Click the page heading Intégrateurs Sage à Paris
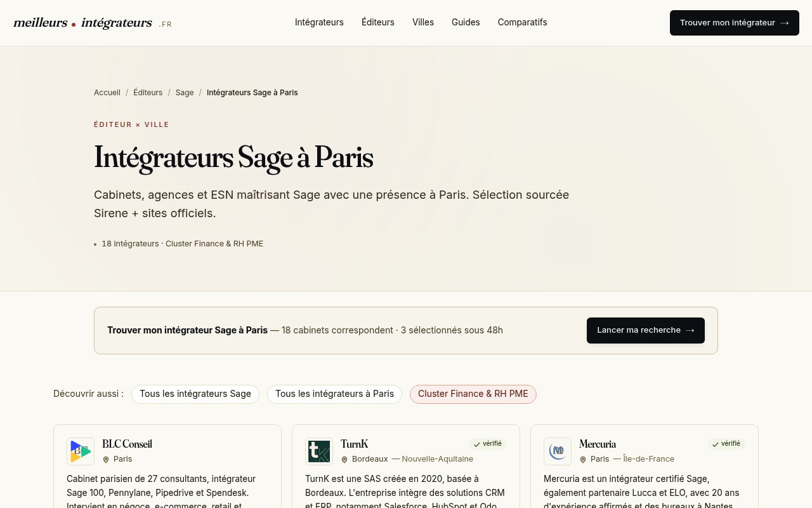The height and width of the screenshot is (508, 812). [x=233, y=158]
